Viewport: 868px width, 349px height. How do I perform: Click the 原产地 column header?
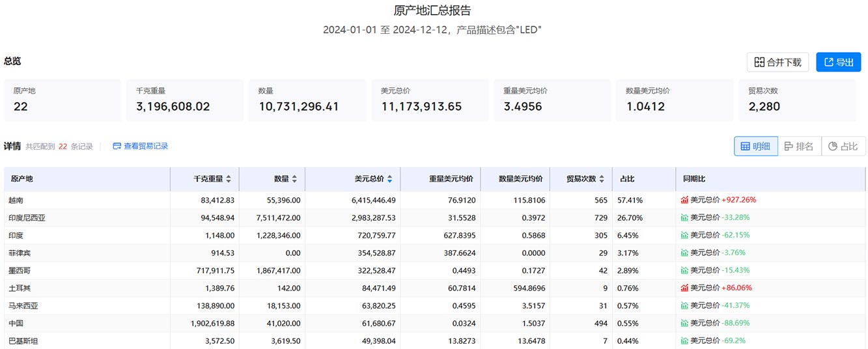87,179
